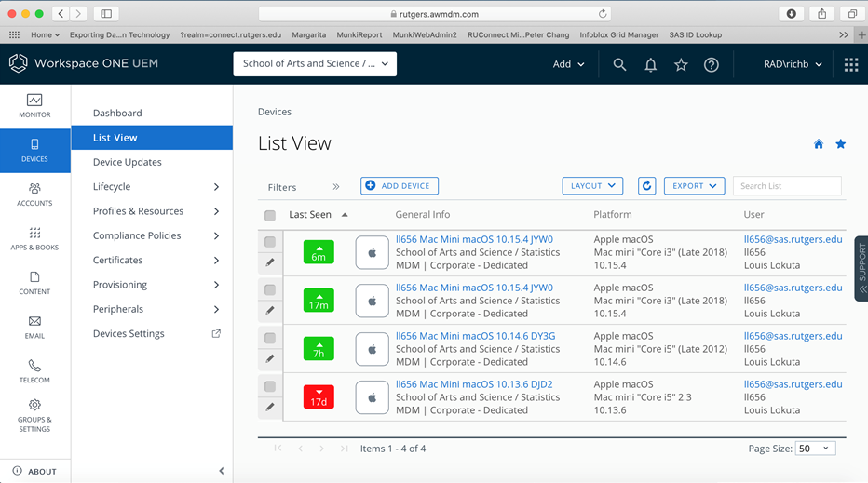Go to the Content section

coord(34,283)
